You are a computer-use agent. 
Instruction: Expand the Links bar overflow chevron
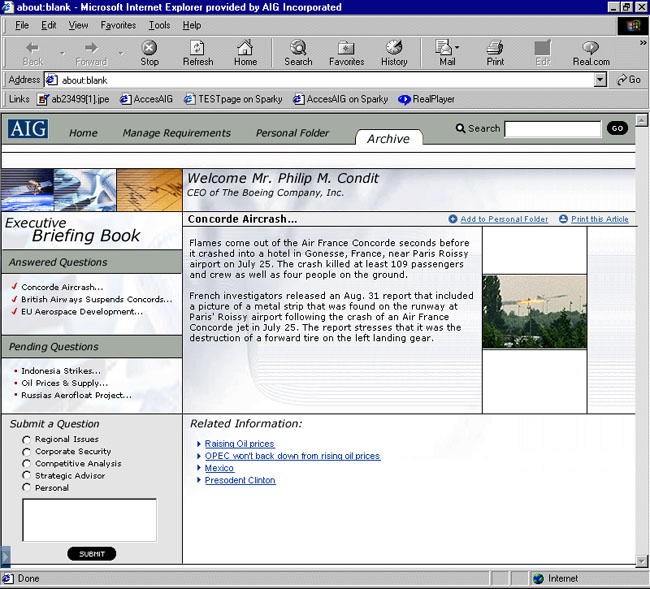[x=641, y=99]
